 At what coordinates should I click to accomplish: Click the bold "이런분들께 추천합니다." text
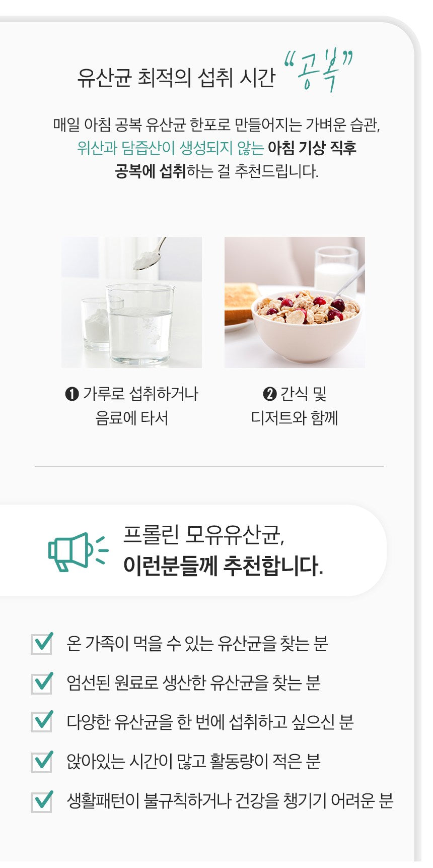point(223,566)
